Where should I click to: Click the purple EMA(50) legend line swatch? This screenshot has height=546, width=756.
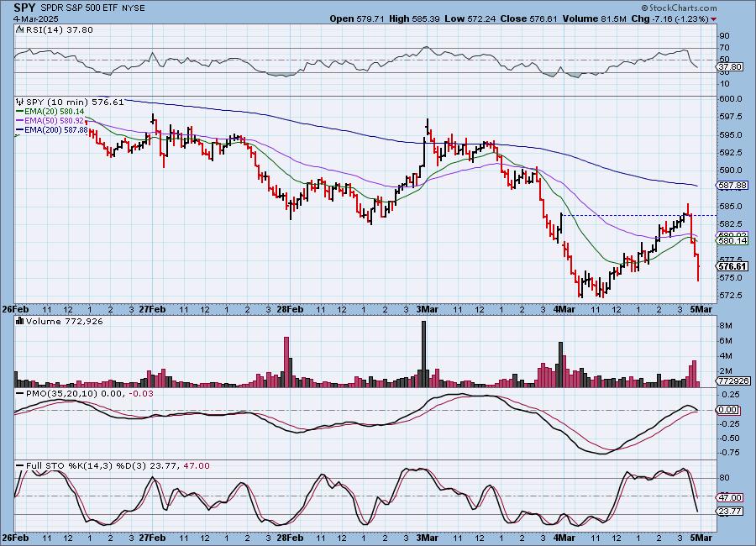tap(20, 121)
